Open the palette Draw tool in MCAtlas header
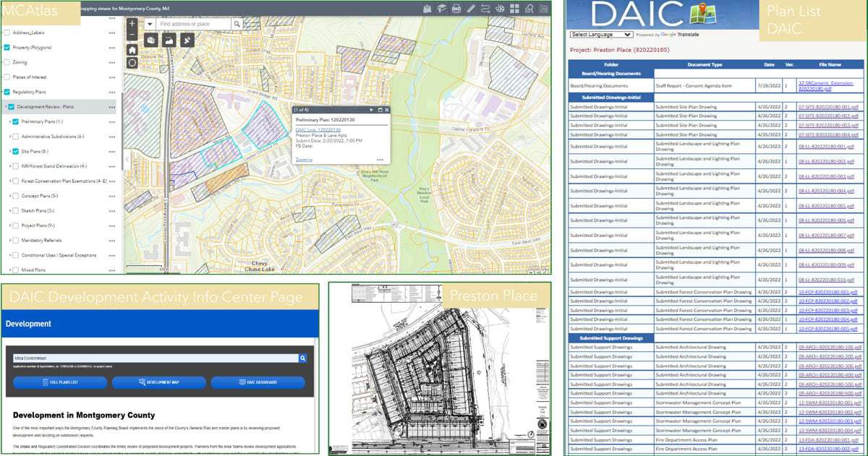Screen dimensions: 868x456 point(500,8)
